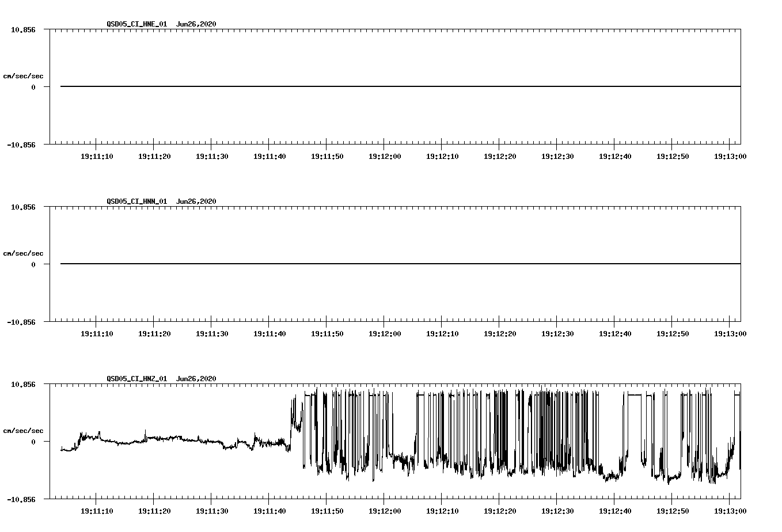Select Jun26,2020 date on HNN chart
The height and width of the screenshot is (532, 782).
196,202
